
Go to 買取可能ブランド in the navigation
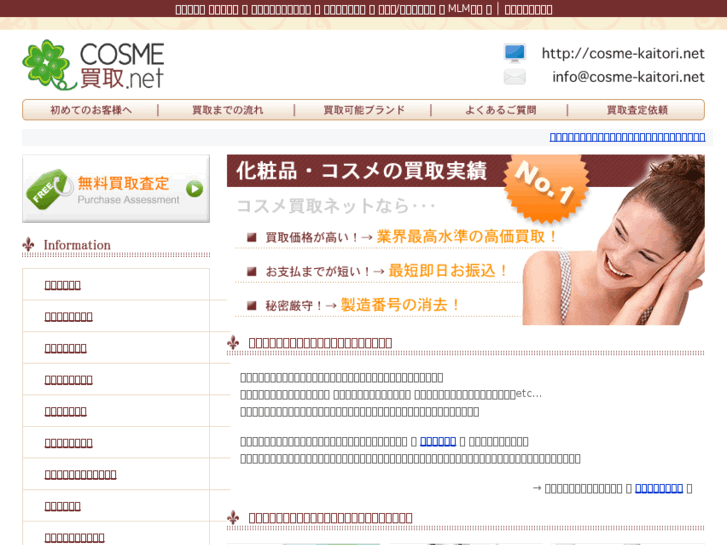[364, 110]
